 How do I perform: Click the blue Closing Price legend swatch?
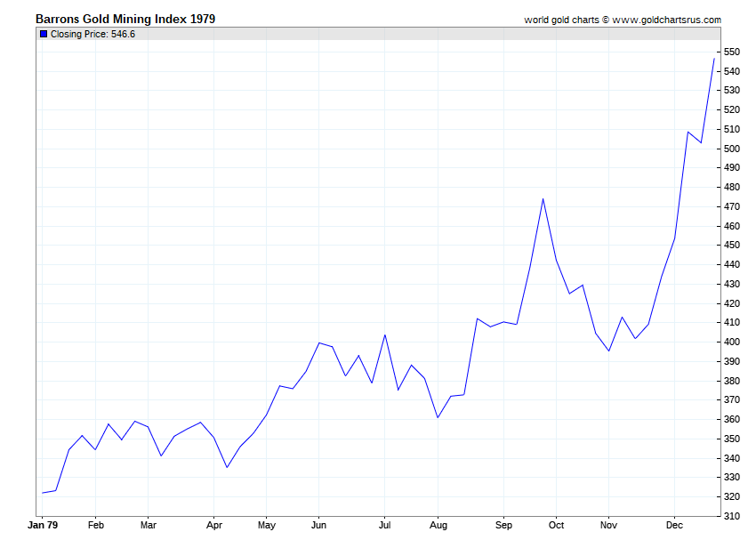(44, 34)
